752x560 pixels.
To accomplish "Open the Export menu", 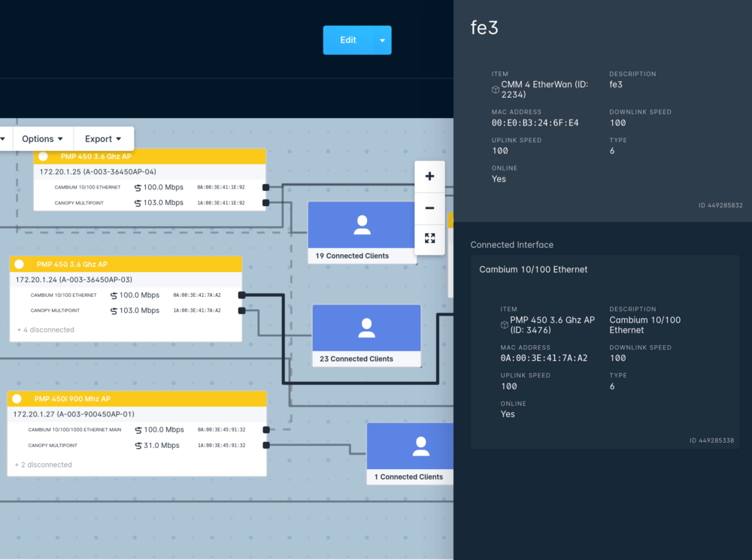I will (x=103, y=138).
